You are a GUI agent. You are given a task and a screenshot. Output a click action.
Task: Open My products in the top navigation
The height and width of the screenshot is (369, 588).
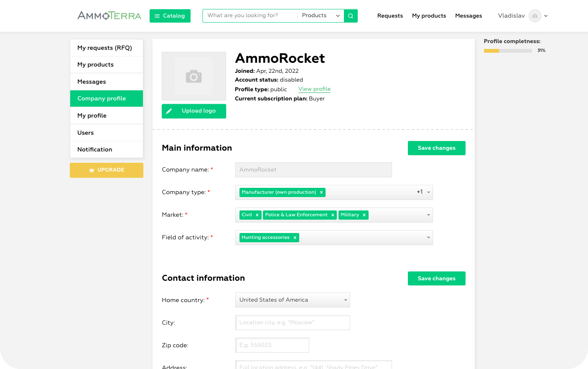429,16
